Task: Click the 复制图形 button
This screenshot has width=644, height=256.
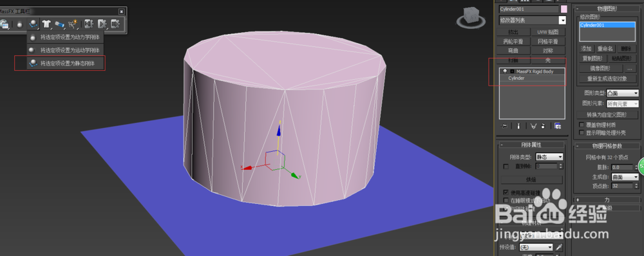Action: coord(592,59)
